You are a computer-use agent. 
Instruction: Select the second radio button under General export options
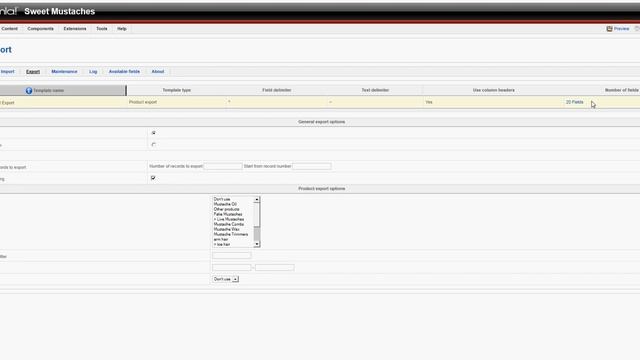[153, 144]
